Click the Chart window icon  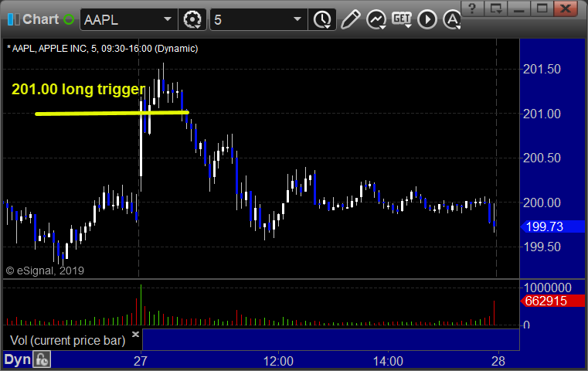pyautogui.click(x=13, y=19)
